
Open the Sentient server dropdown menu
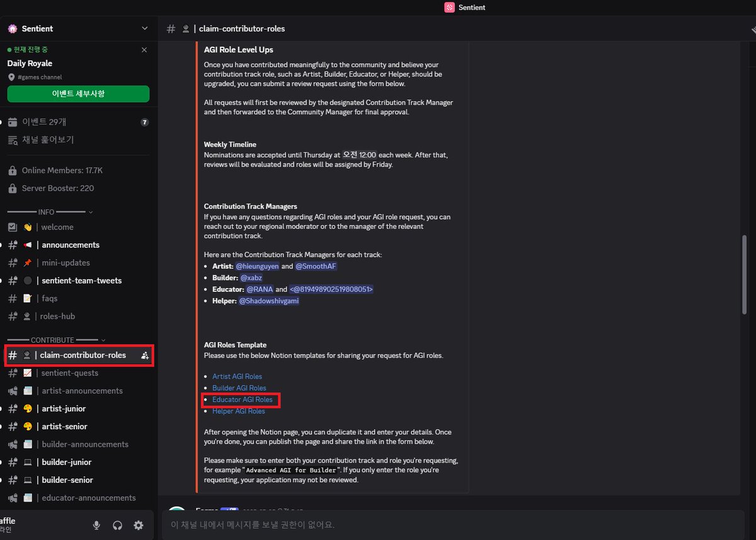tap(145, 28)
